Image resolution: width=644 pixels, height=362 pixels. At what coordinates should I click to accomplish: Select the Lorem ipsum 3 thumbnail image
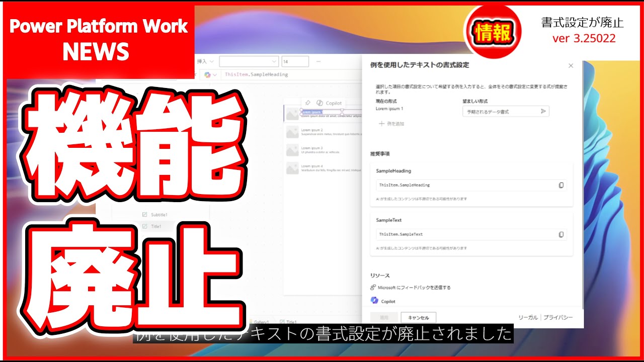pyautogui.click(x=292, y=150)
